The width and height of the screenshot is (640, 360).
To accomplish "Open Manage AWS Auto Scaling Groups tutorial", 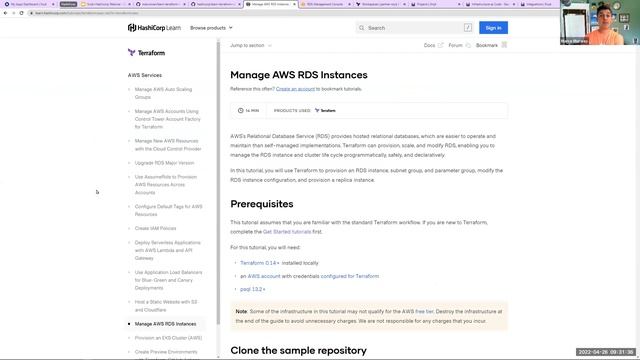I will (163, 93).
